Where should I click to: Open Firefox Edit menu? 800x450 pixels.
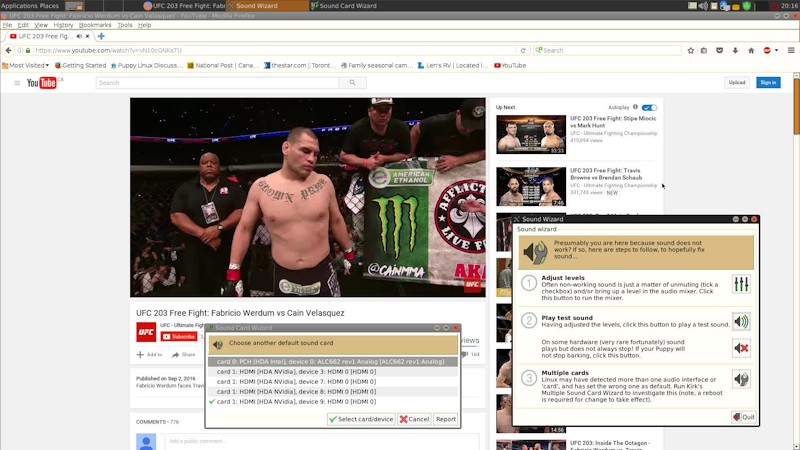[x=23, y=25]
